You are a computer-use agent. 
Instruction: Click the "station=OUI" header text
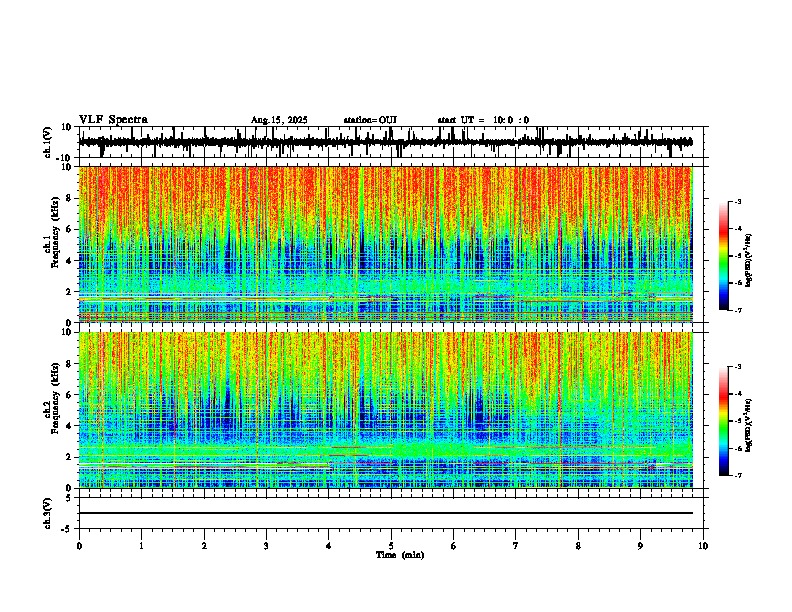370,120
